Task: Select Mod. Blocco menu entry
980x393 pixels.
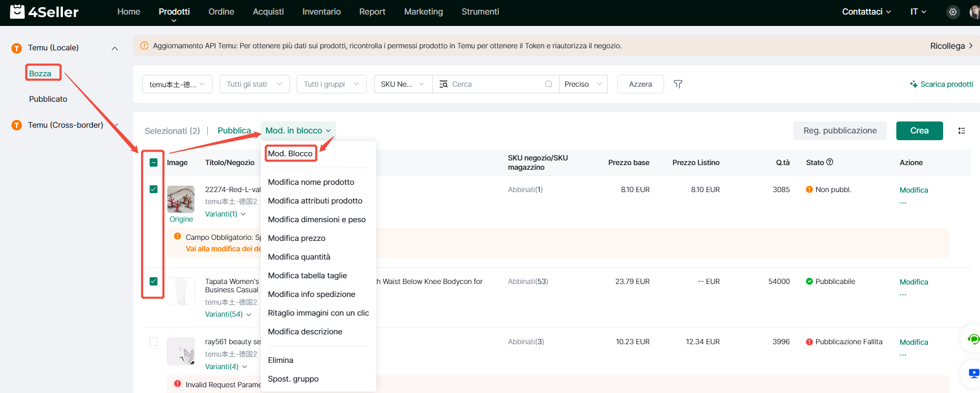Action: point(290,154)
